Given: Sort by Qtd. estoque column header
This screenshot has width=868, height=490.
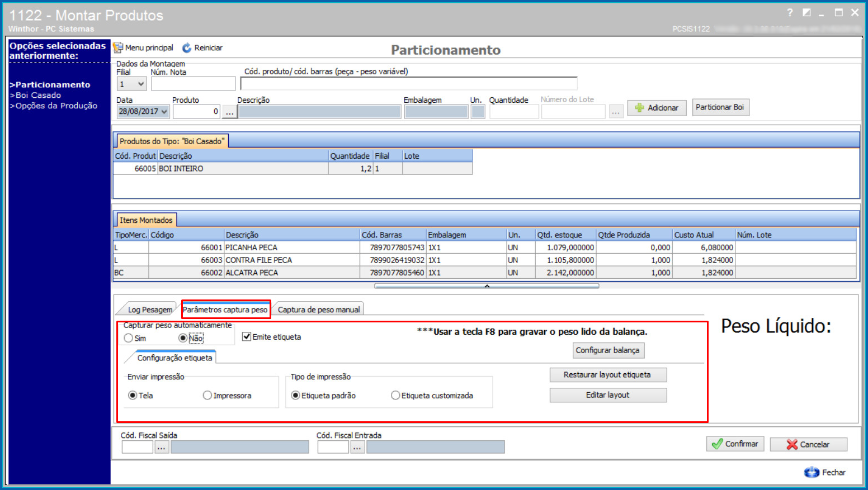Looking at the screenshot, I should (x=565, y=235).
